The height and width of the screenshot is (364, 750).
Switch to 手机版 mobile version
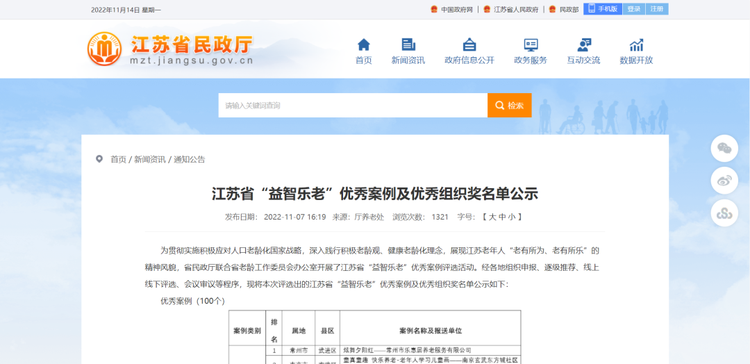[x=603, y=9]
